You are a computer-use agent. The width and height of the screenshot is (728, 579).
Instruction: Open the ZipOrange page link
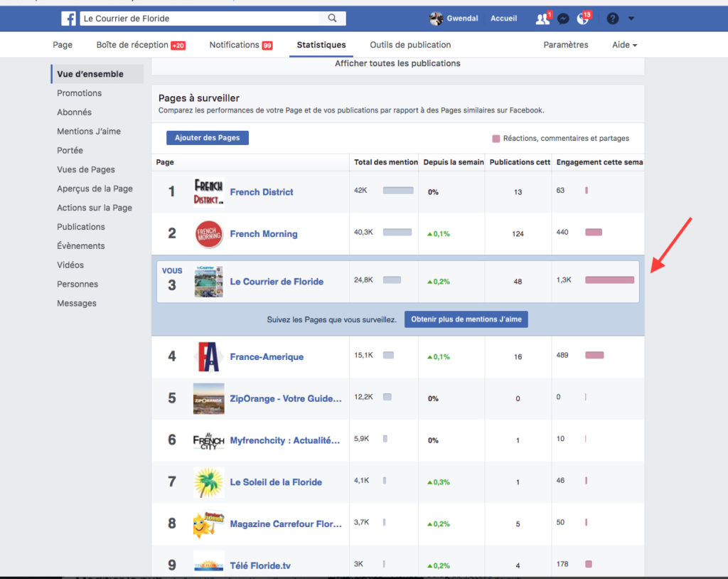pyautogui.click(x=286, y=399)
